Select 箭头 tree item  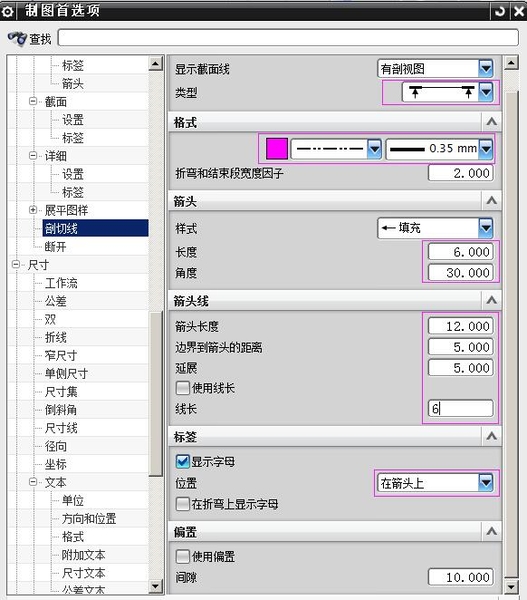tap(72, 83)
